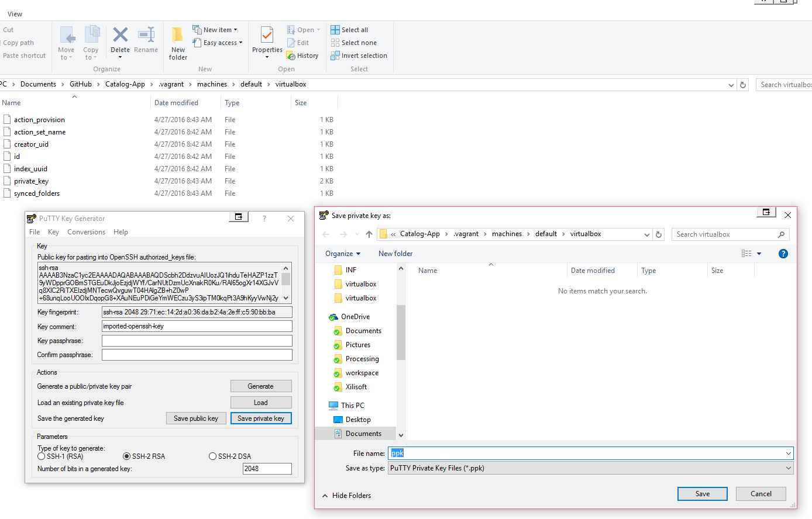Click the PuTTY Key Generator help question mark
Viewport: 812px width, 519px height.
(x=264, y=219)
